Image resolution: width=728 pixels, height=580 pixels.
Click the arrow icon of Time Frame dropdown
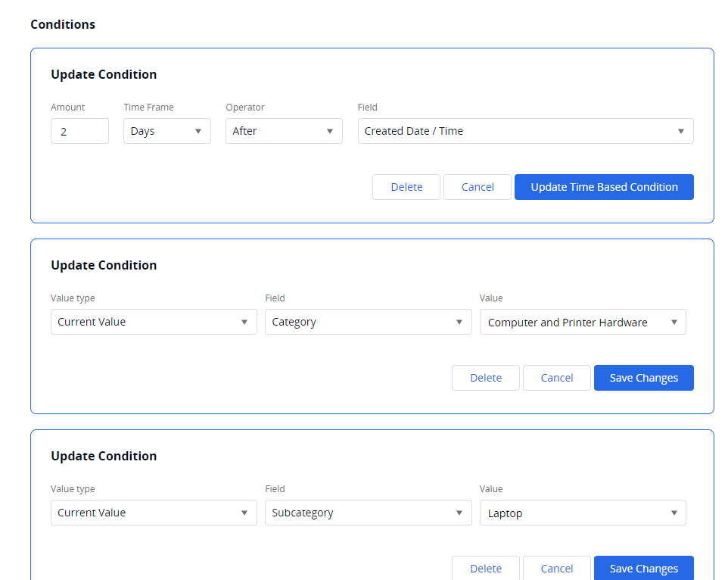pyautogui.click(x=198, y=131)
